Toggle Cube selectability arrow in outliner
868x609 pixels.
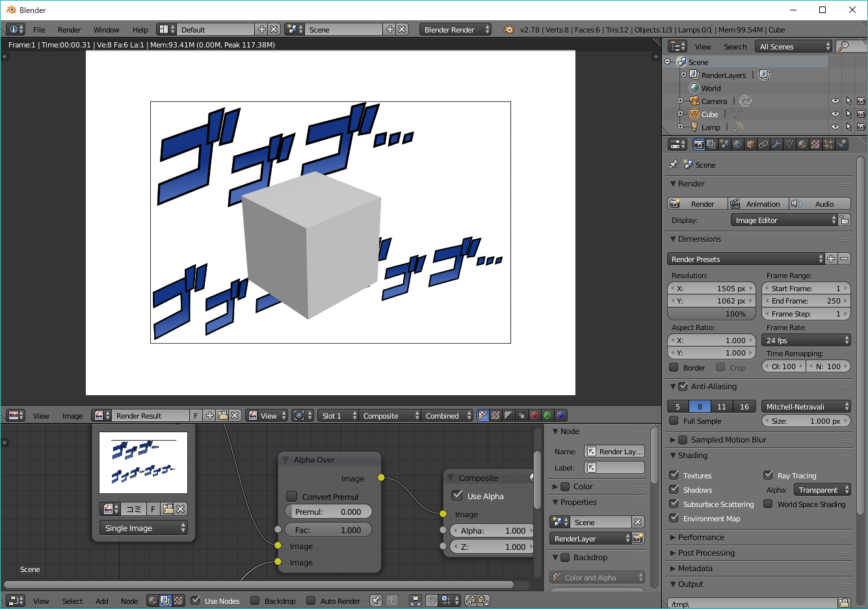[848, 114]
